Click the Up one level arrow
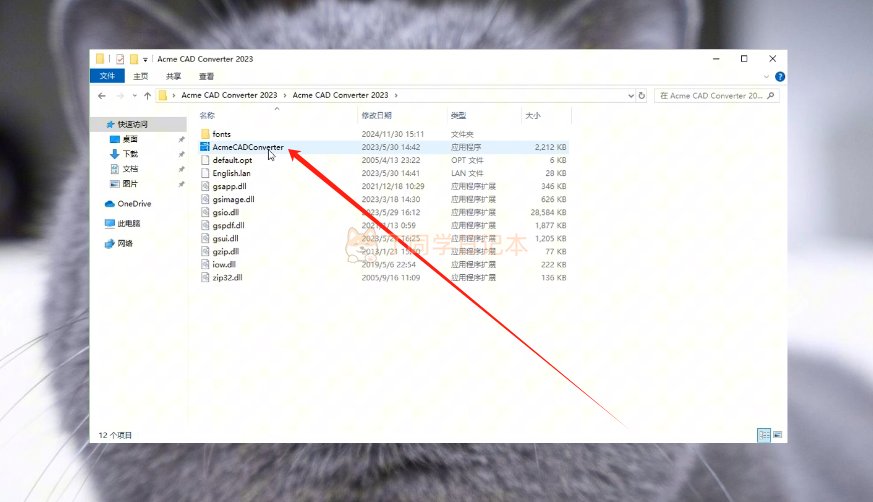The width and height of the screenshot is (873, 502). click(x=148, y=95)
